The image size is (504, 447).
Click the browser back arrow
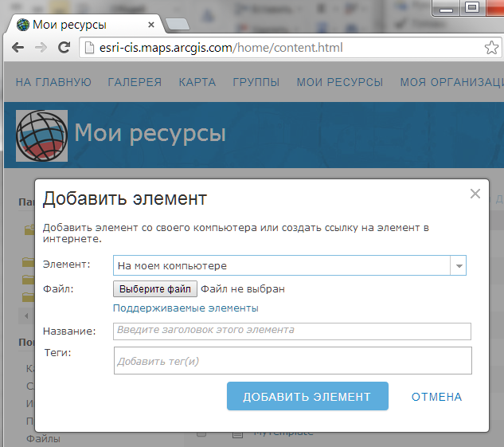coord(18,48)
